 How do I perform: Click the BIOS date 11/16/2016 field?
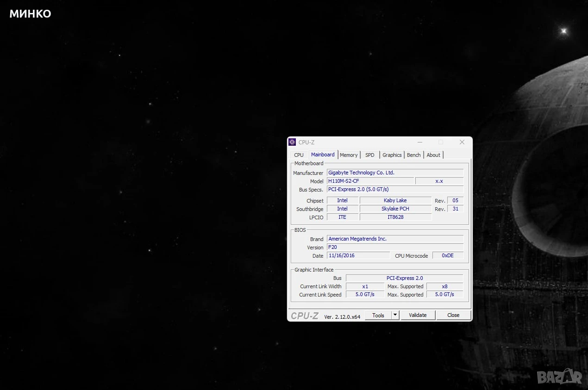tap(358, 255)
